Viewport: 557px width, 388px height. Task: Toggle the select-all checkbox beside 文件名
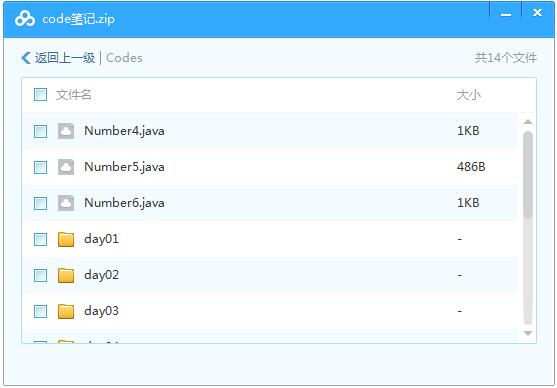pyautogui.click(x=40, y=95)
